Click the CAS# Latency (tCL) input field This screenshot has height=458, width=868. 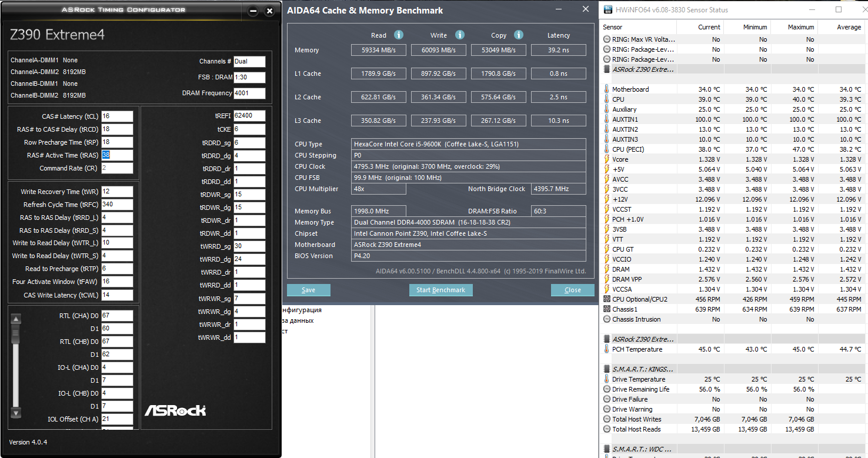click(x=117, y=116)
